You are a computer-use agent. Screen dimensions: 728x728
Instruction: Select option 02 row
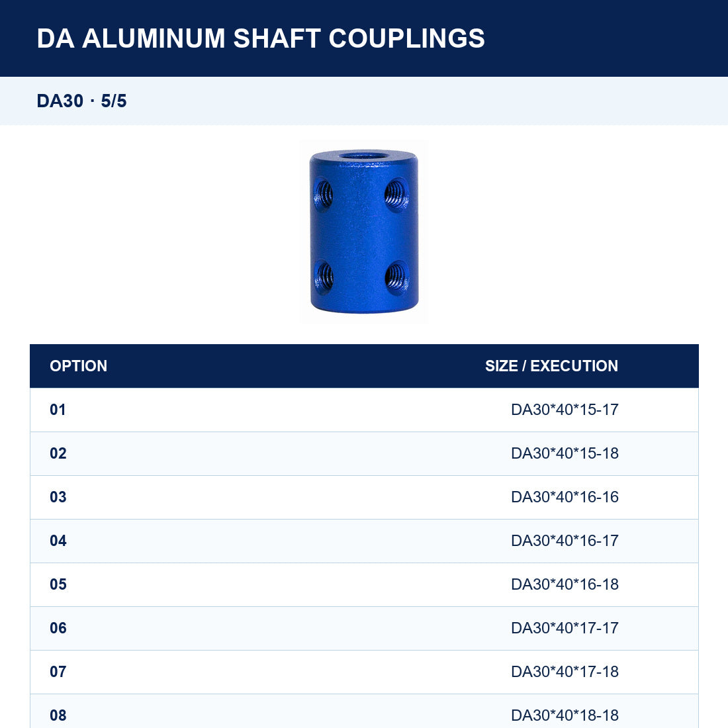(x=364, y=453)
